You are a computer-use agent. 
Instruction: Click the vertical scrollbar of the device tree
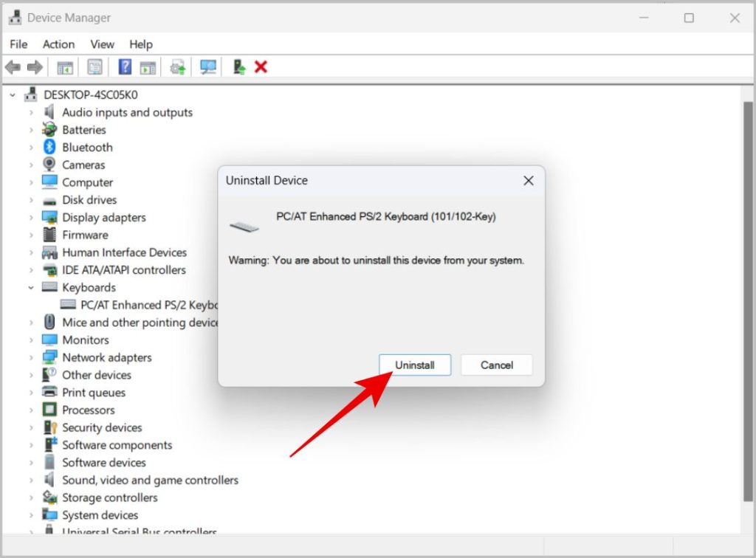[748, 302]
